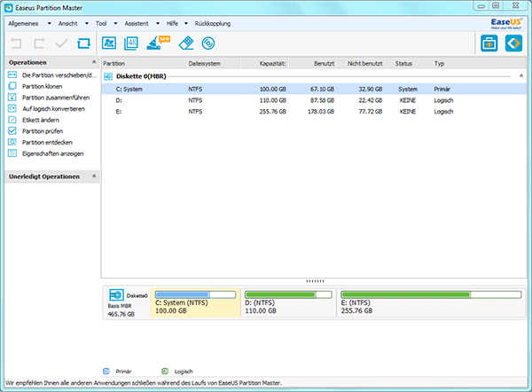Sort by Nicht benutzt column header
The image size is (532, 392).
click(360, 64)
